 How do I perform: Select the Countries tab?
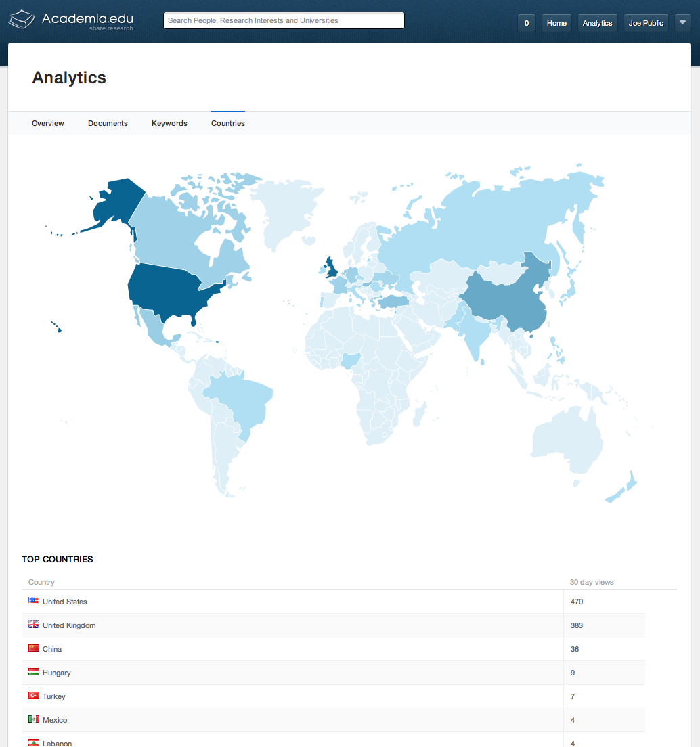(228, 123)
